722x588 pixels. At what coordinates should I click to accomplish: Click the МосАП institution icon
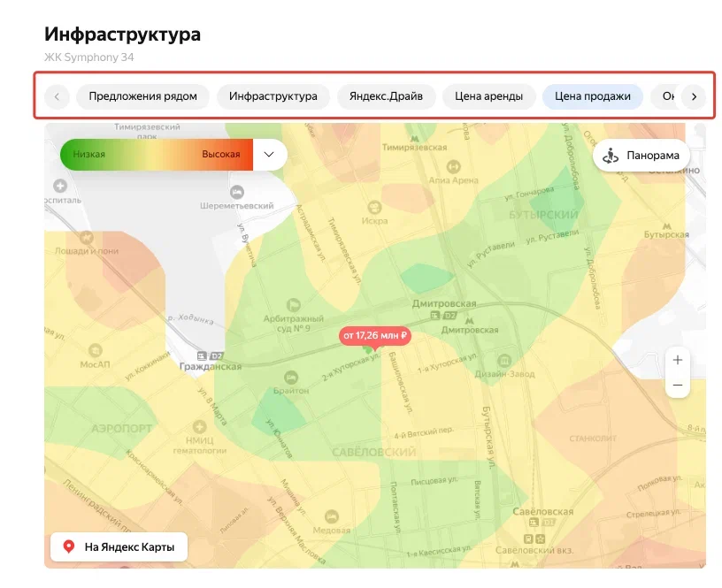tap(95, 350)
